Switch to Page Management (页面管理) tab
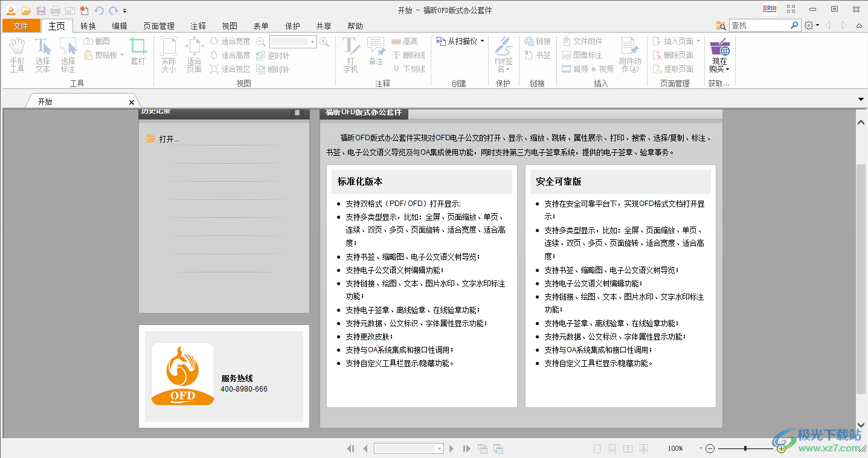This screenshot has width=868, height=458. [x=159, y=26]
